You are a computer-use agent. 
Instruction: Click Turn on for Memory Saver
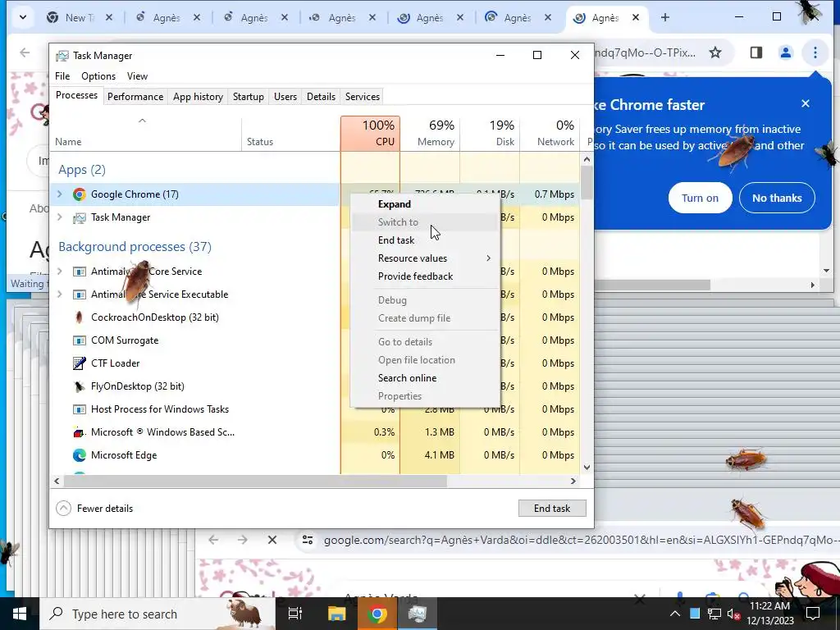tap(700, 199)
